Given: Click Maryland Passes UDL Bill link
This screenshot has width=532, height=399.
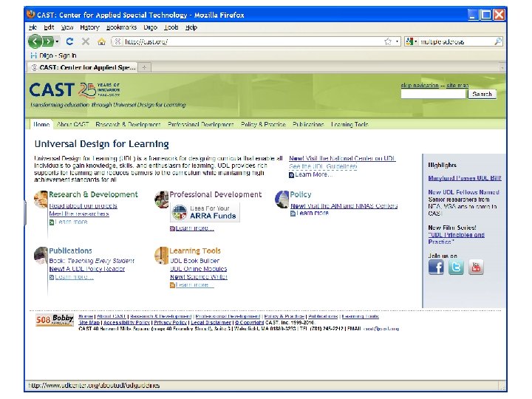Looking at the screenshot, I should 465,178.
